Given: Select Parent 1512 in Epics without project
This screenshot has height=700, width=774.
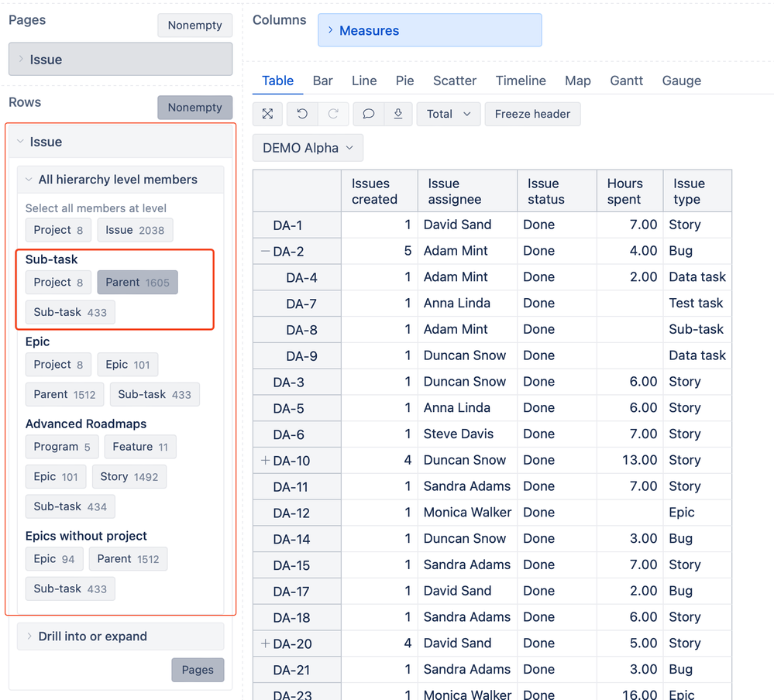Looking at the screenshot, I should pyautogui.click(x=129, y=559).
